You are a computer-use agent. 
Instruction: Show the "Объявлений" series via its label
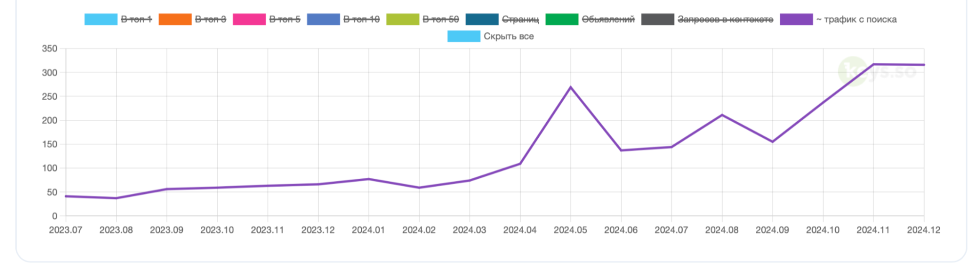click(x=608, y=20)
